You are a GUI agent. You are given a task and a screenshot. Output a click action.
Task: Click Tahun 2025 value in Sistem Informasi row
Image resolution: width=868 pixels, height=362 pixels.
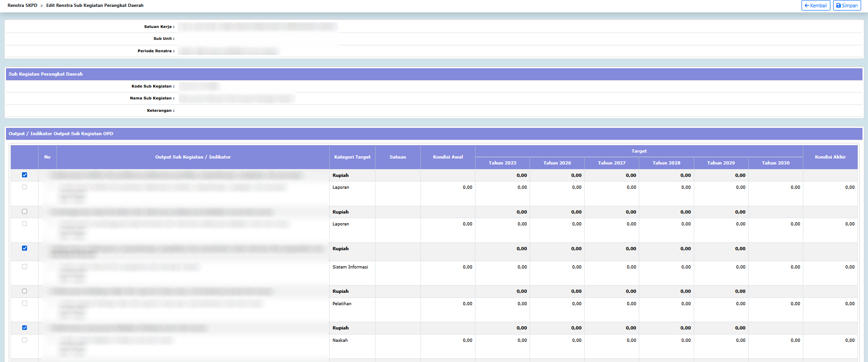(522, 267)
